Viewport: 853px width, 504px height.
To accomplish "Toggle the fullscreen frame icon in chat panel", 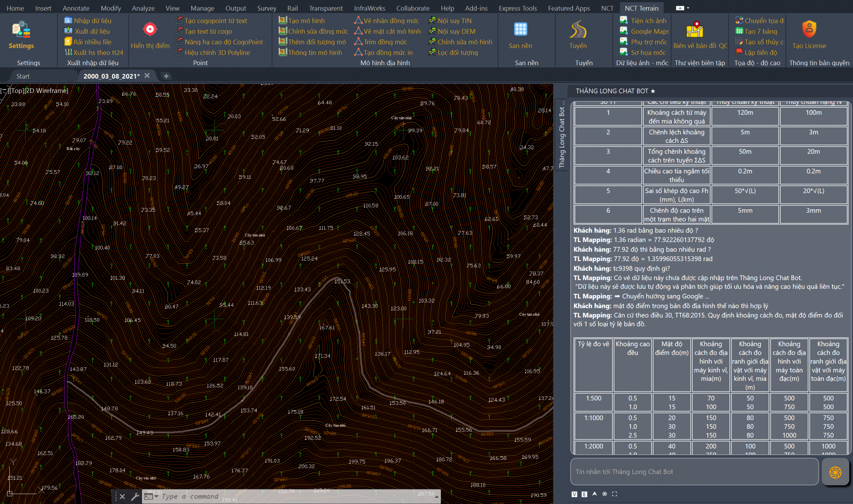I will pos(614,494).
